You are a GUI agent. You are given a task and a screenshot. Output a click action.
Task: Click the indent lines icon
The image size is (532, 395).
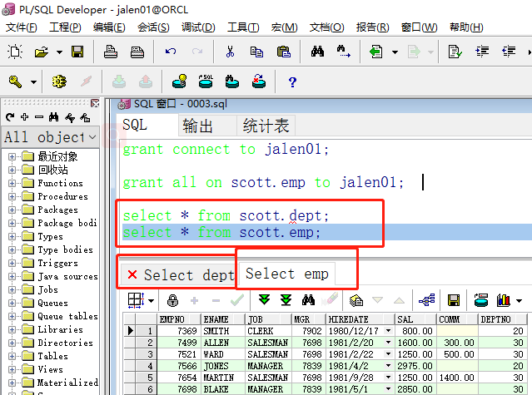point(482,52)
